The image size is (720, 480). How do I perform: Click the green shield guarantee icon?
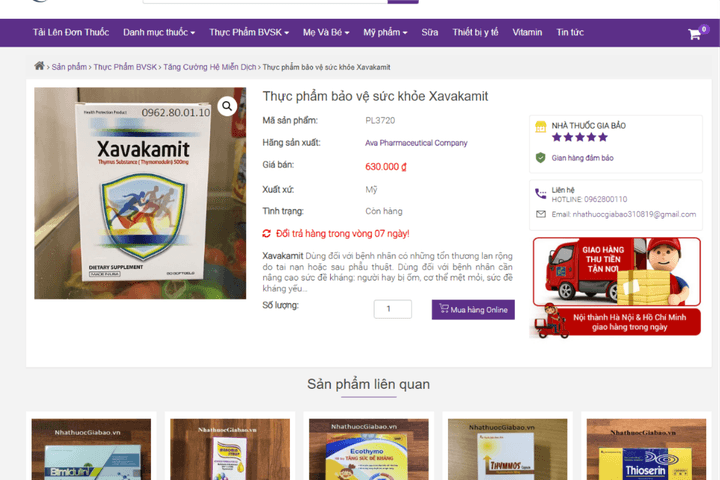[x=540, y=158]
